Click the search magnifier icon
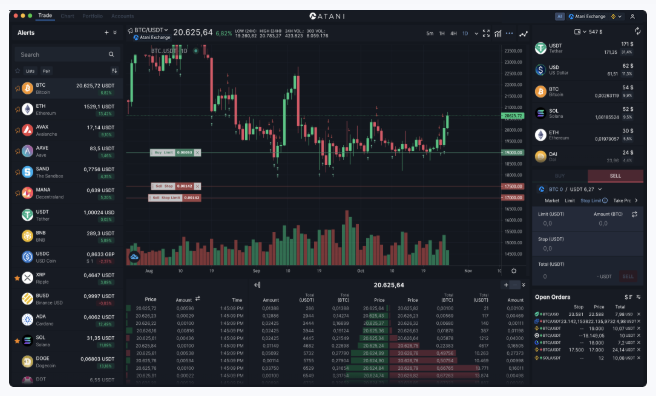656x396 pixels. pos(111,54)
